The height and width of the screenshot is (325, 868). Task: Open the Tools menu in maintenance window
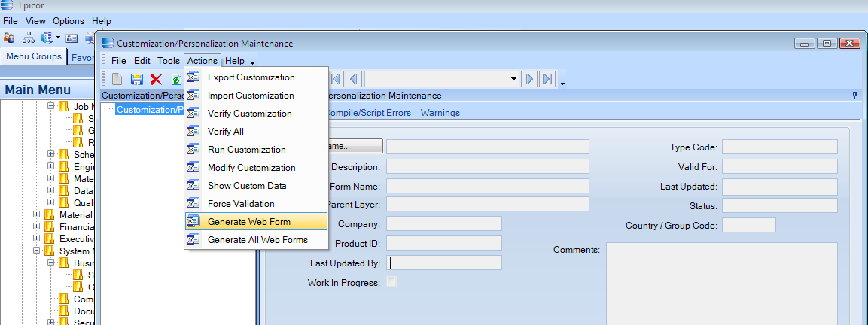click(169, 61)
